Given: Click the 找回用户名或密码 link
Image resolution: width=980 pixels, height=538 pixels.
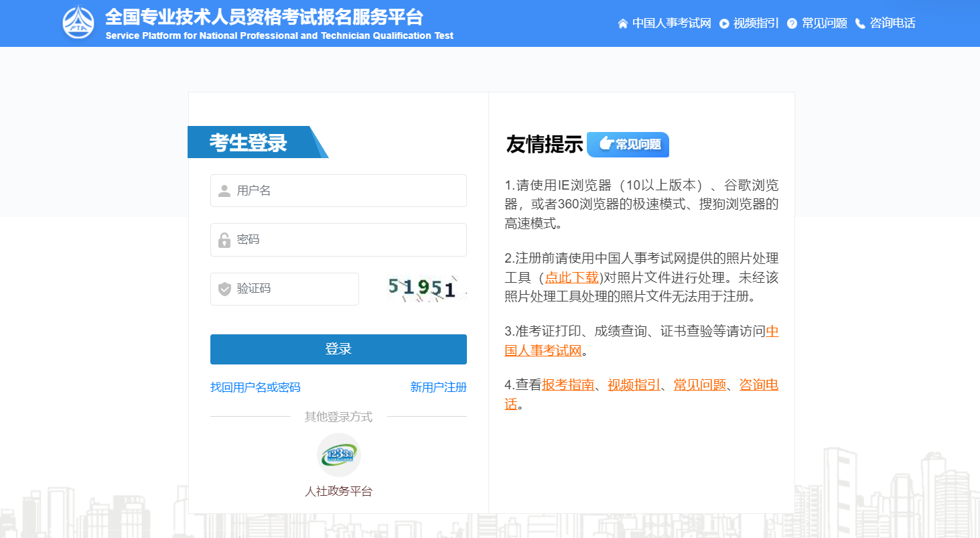Looking at the screenshot, I should [x=255, y=387].
